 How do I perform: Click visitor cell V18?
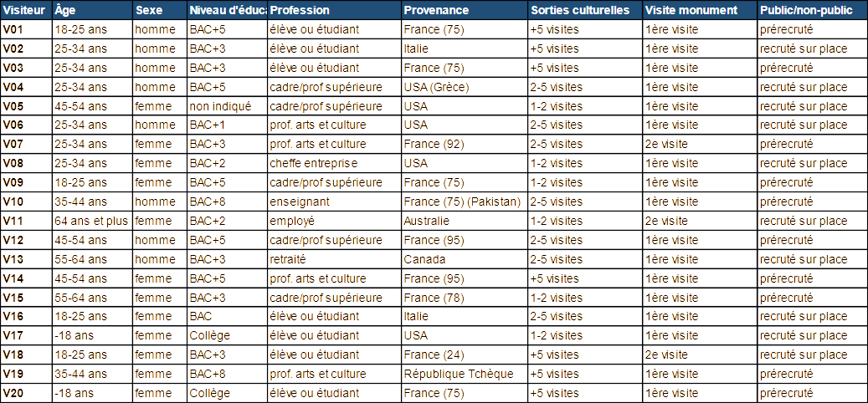(x=27, y=355)
